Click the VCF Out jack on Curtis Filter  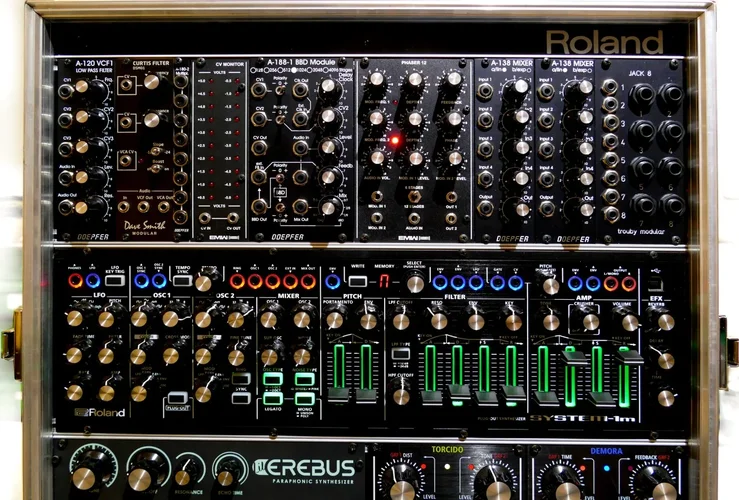[143, 206]
